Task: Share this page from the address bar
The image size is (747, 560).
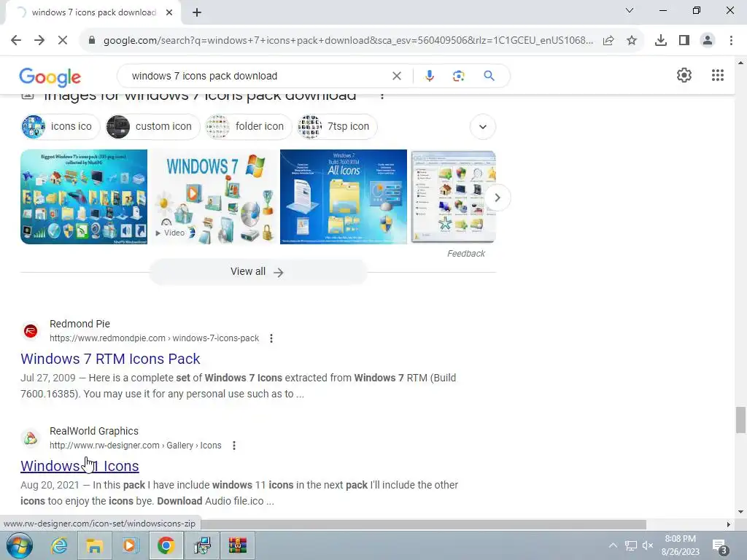Action: pyautogui.click(x=608, y=41)
